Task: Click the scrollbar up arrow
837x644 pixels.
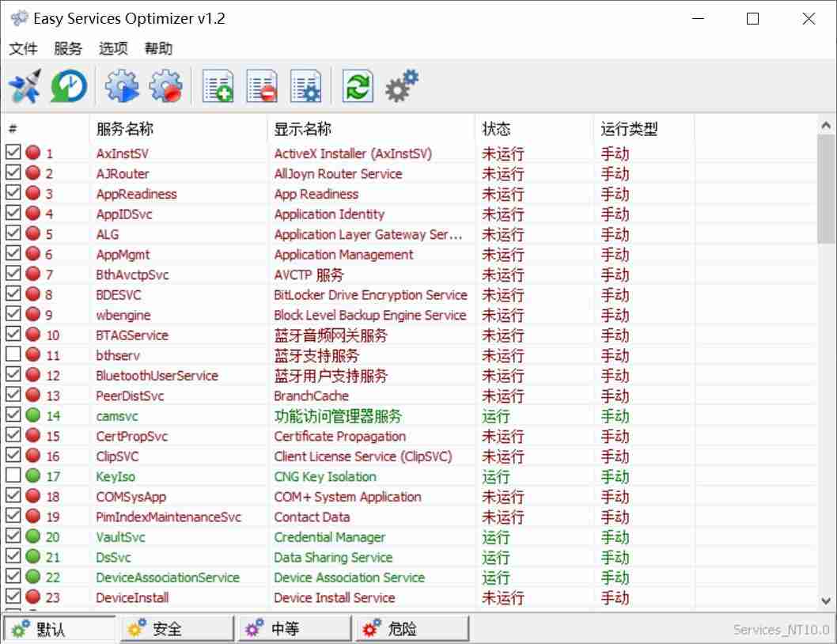Action: (x=826, y=125)
